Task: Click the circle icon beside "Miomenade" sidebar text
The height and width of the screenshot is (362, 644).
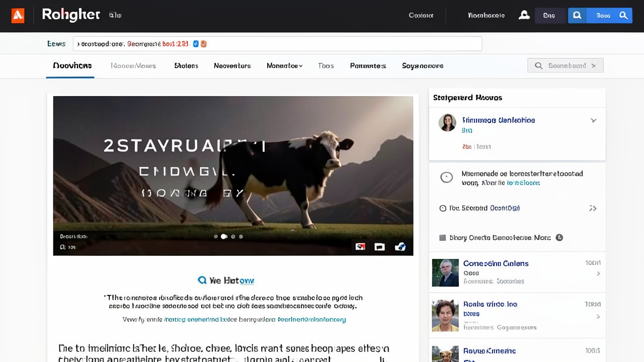Action: click(x=446, y=177)
